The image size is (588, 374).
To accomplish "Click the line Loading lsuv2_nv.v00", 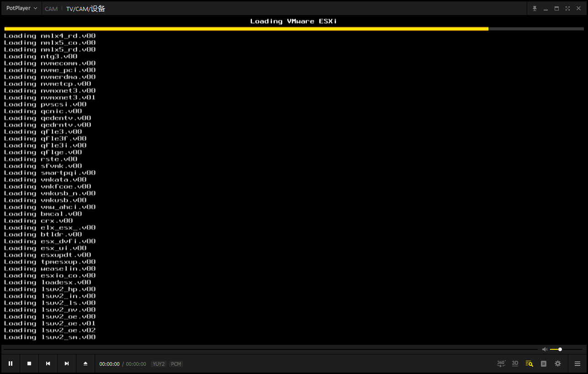I will pos(50,310).
